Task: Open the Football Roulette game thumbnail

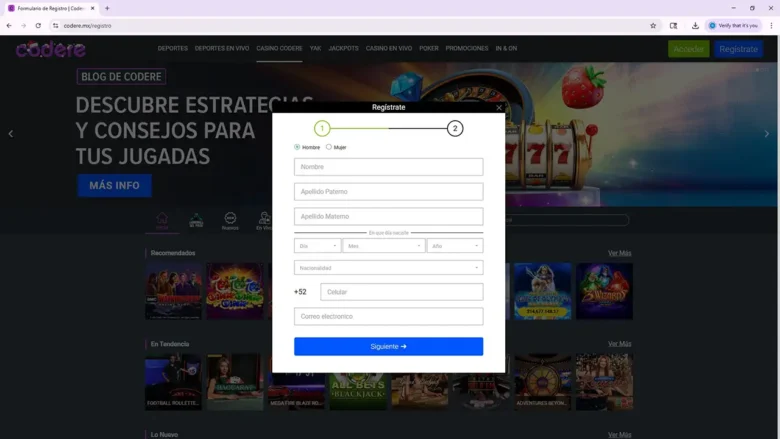Action: pos(174,382)
